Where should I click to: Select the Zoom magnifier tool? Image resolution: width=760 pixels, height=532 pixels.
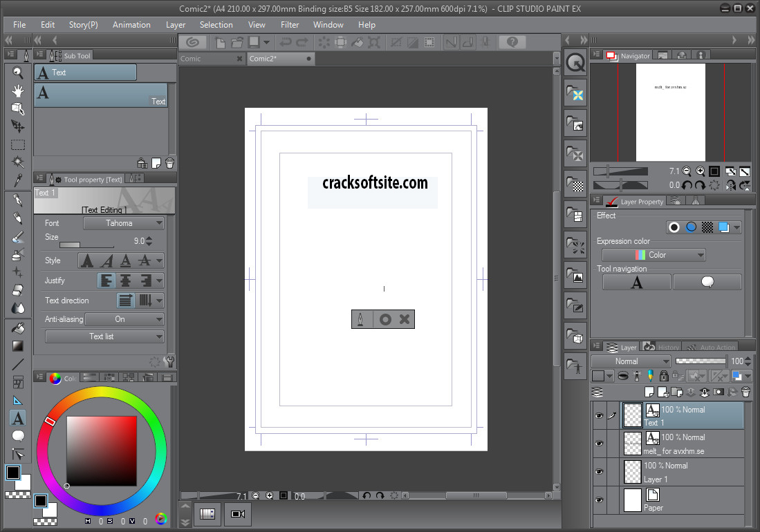[18, 73]
